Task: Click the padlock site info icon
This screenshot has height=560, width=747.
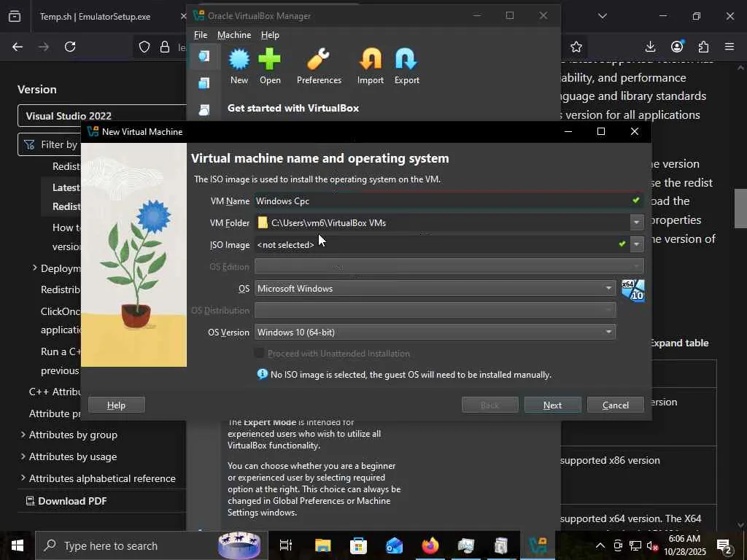Action: [x=165, y=47]
